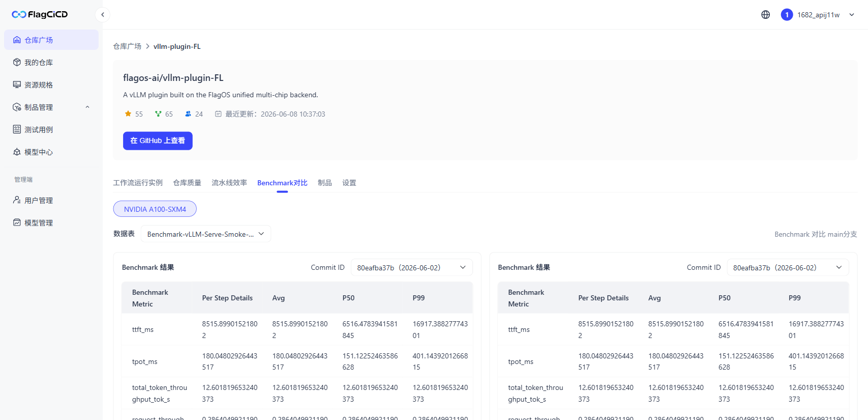Switch to the 流水线效率 tab
Viewport: 868px width, 420px height.
pyautogui.click(x=229, y=183)
